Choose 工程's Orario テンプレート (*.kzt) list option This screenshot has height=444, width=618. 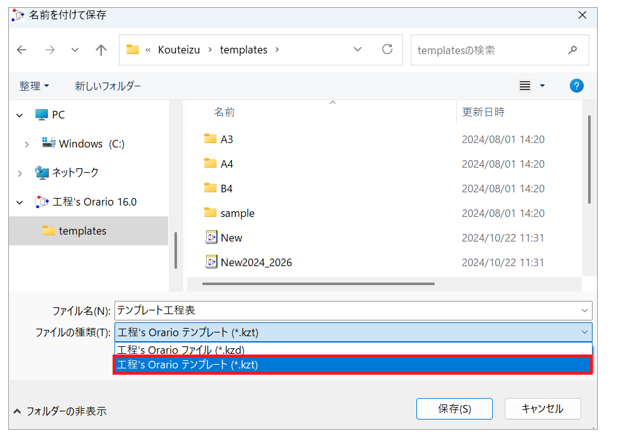click(353, 365)
